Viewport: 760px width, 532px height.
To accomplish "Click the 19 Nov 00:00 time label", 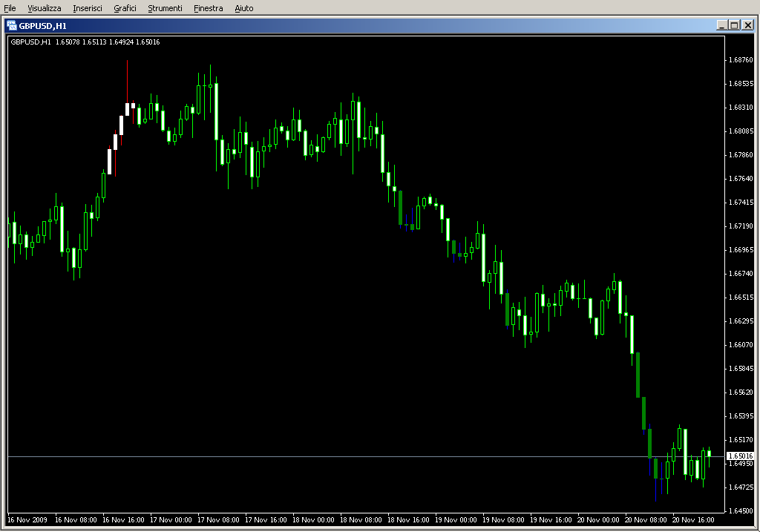I will coord(456,520).
